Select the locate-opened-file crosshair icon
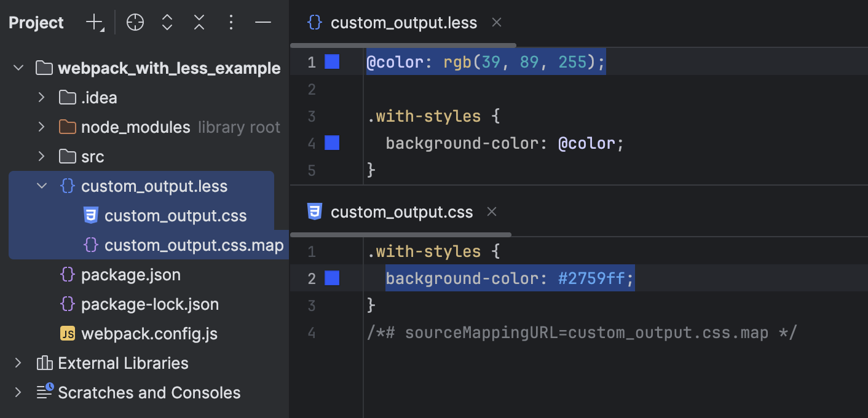Viewport: 868px width, 418px height. (135, 22)
